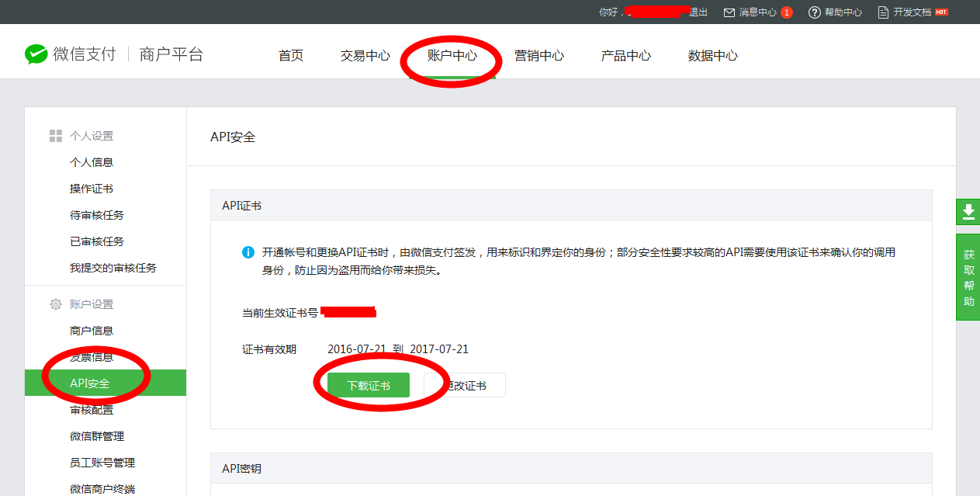Click the 你好 greeting text

point(609,12)
